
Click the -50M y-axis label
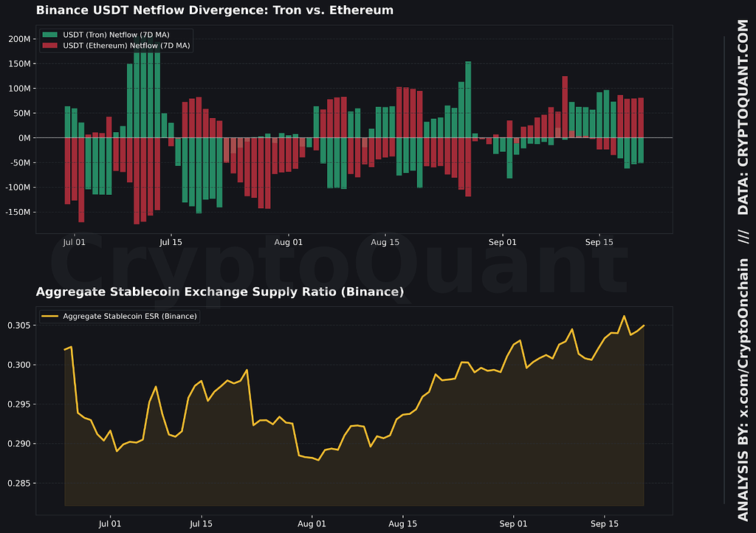(20, 163)
